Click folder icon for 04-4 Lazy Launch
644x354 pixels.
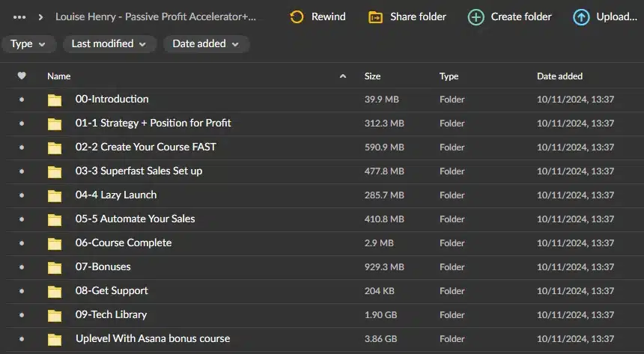click(55, 195)
